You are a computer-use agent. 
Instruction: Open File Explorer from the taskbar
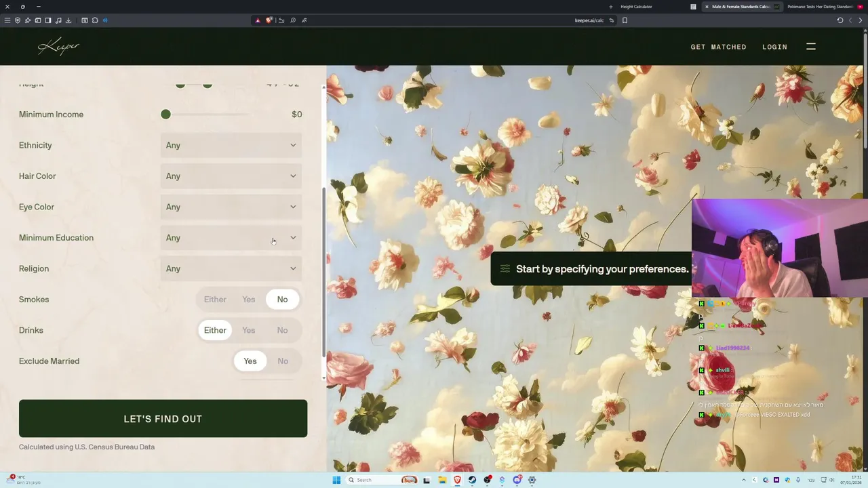(x=442, y=480)
